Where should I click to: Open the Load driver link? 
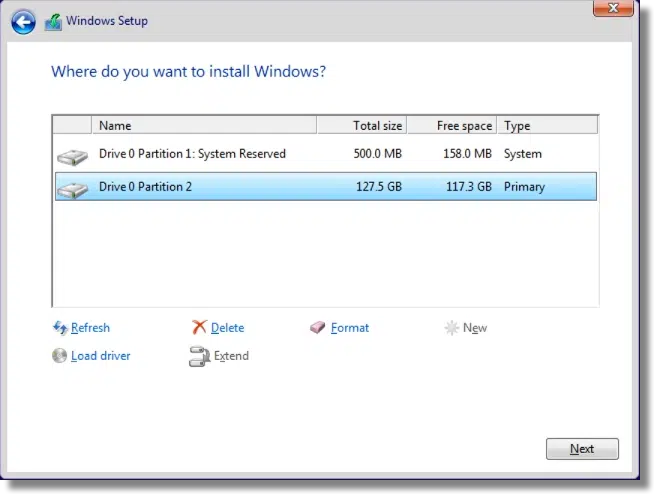click(101, 356)
